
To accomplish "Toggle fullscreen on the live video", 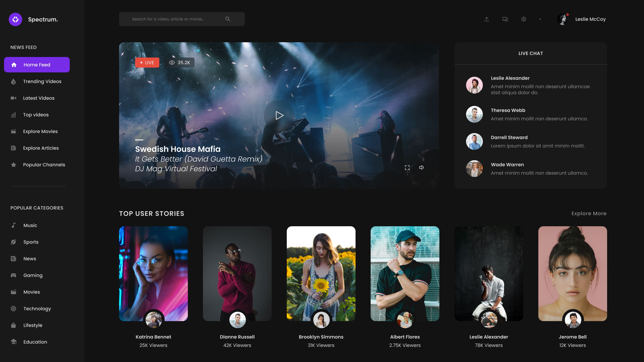I will [x=407, y=167].
